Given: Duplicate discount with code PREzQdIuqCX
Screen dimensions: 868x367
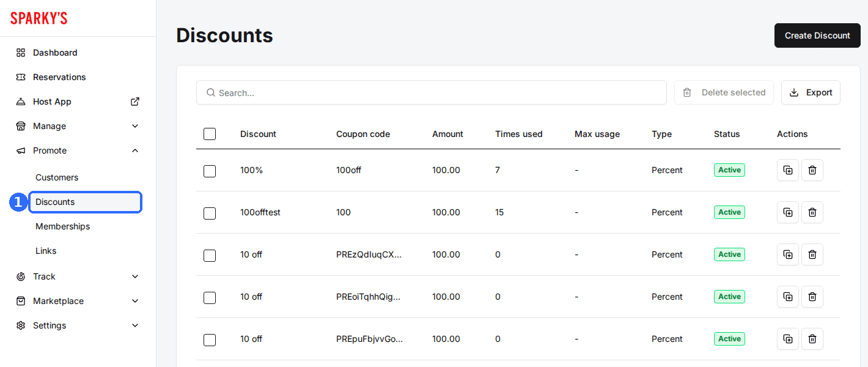Looking at the screenshot, I should pos(788,254).
